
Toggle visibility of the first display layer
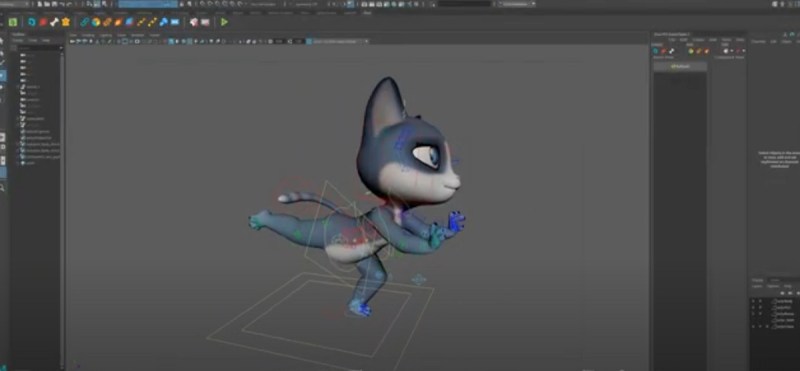(753, 301)
